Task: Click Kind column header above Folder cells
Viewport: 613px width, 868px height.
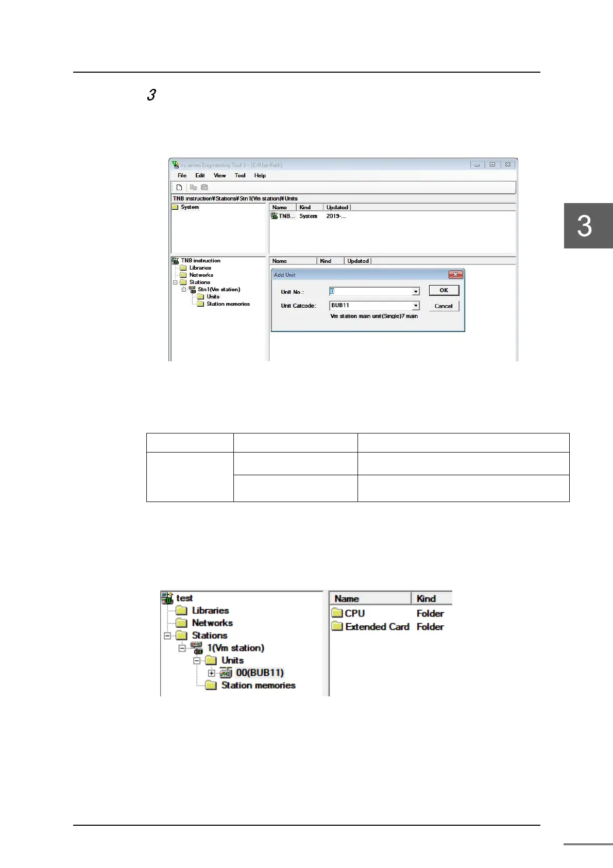Action: point(432,598)
